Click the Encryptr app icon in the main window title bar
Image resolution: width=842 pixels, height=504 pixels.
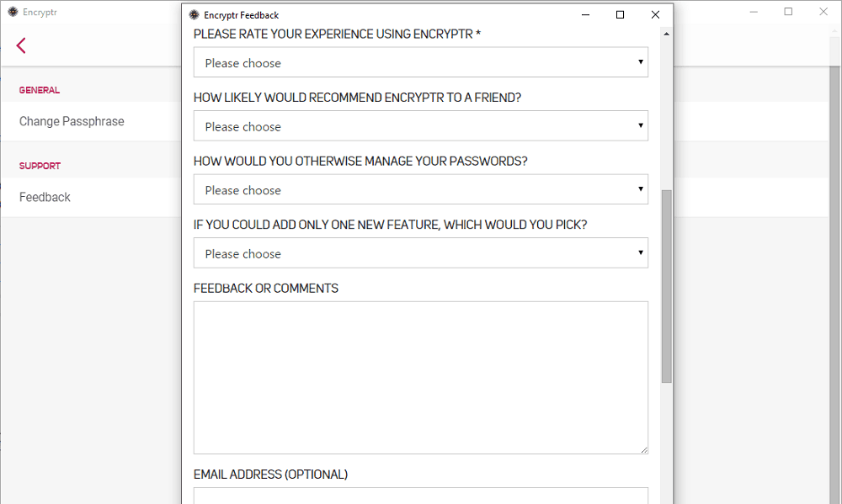[13, 12]
